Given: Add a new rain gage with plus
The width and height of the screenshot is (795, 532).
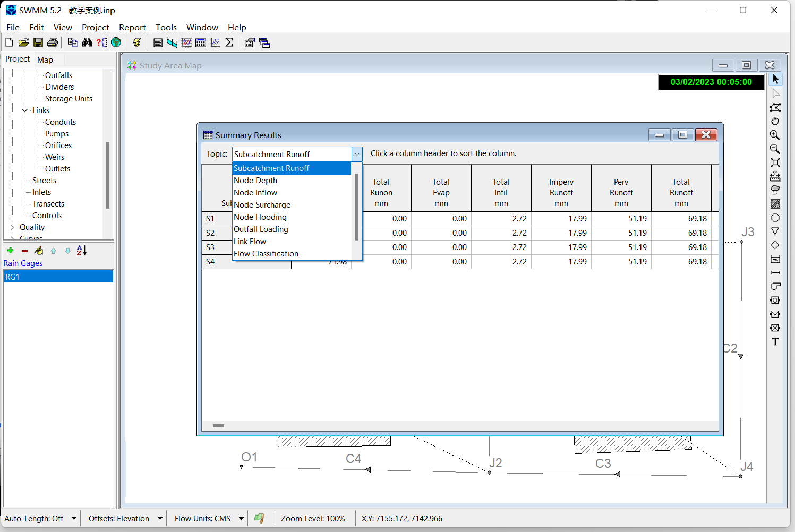Looking at the screenshot, I should 10,251.
